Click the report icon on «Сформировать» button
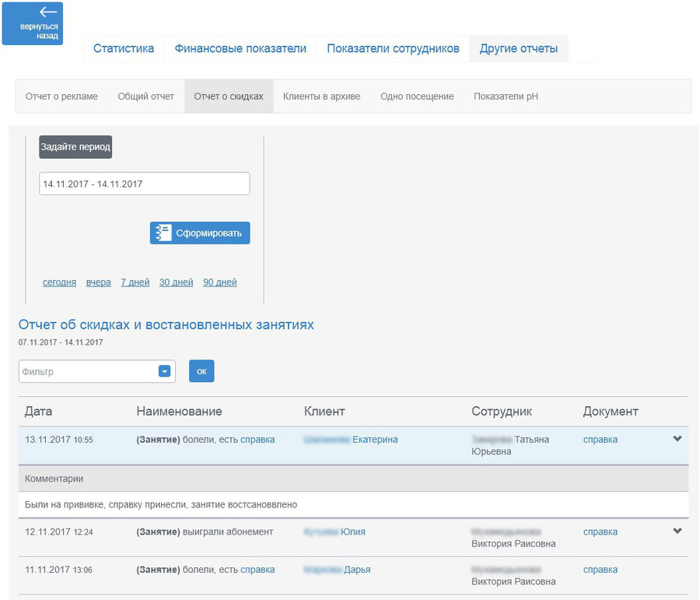The image size is (700, 600). [x=164, y=232]
